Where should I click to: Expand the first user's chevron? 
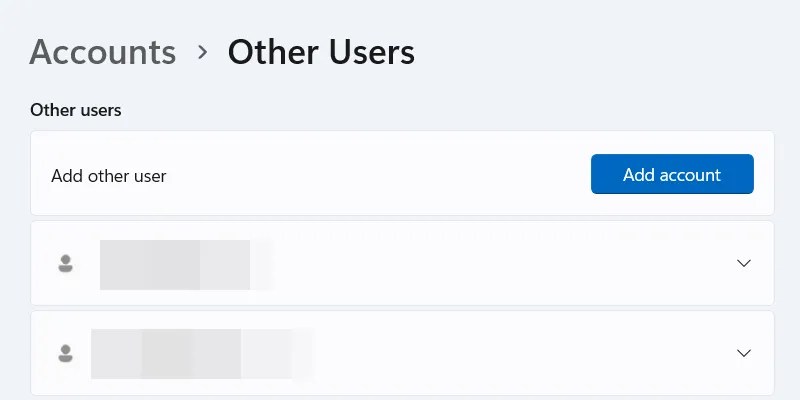744,263
